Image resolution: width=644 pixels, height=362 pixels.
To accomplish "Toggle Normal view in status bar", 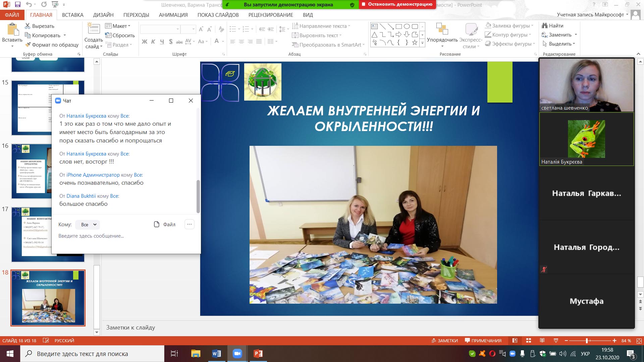I will 515,341.
